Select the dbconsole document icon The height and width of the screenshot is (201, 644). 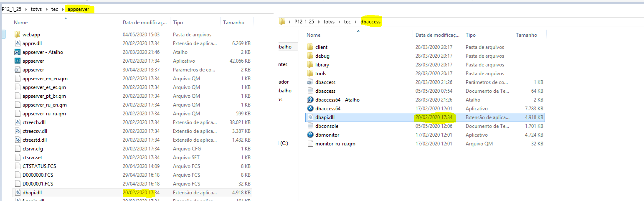(310, 126)
